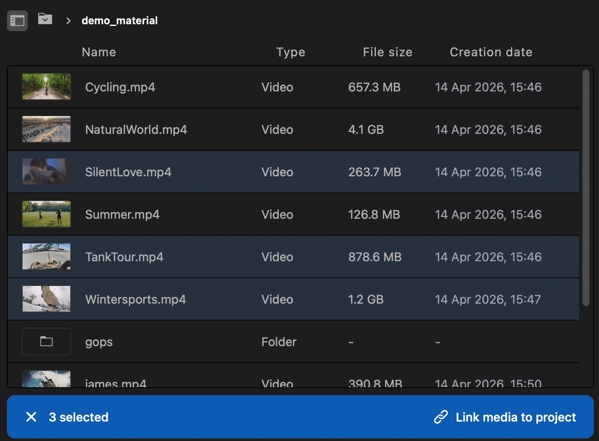Image resolution: width=599 pixels, height=441 pixels.
Task: Click the 878.6 MB file size cell
Action: coord(375,257)
